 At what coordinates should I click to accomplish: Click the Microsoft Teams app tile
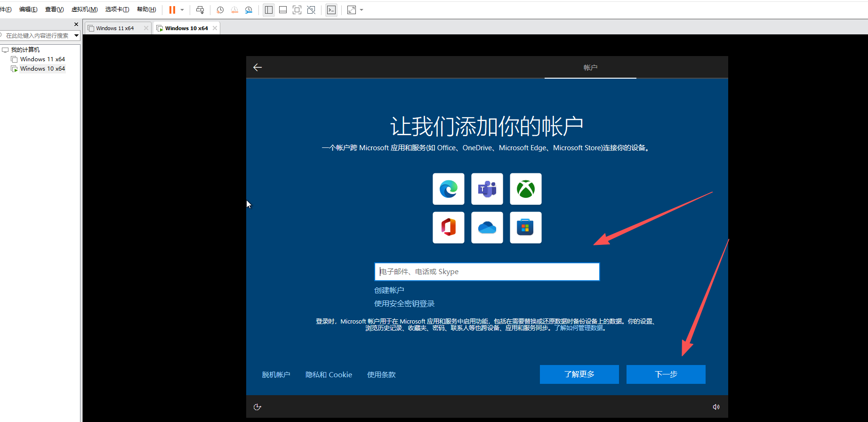[487, 189]
